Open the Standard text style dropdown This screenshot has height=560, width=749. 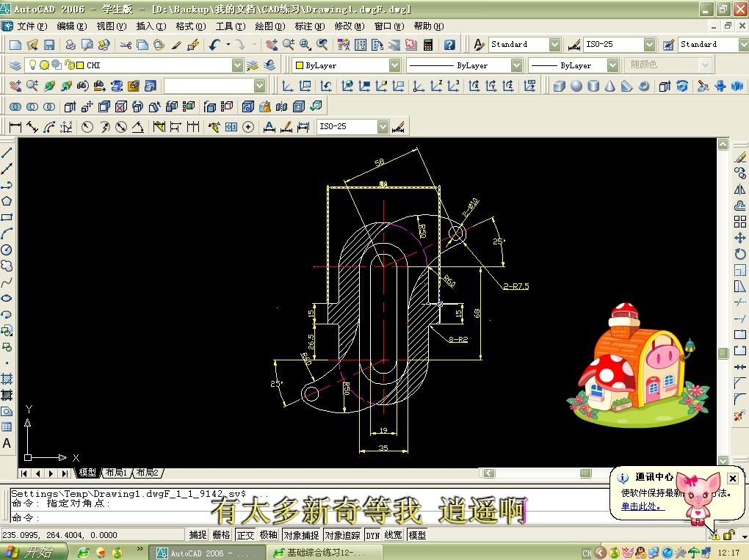tap(554, 45)
